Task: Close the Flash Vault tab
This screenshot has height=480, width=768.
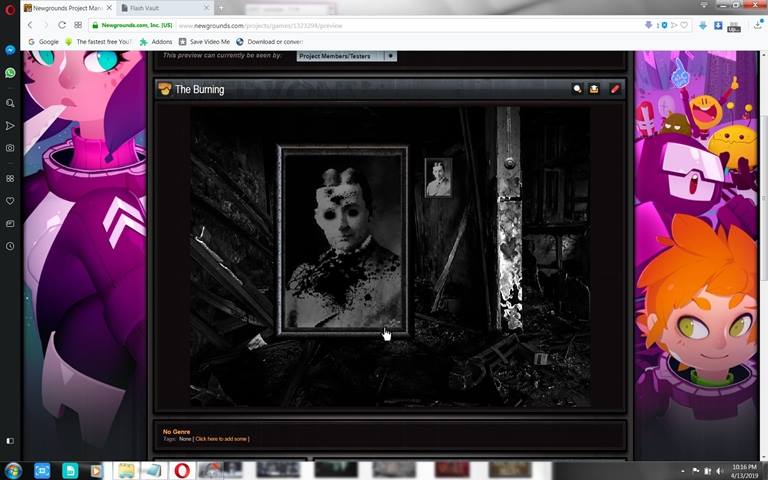Action: click(x=206, y=8)
